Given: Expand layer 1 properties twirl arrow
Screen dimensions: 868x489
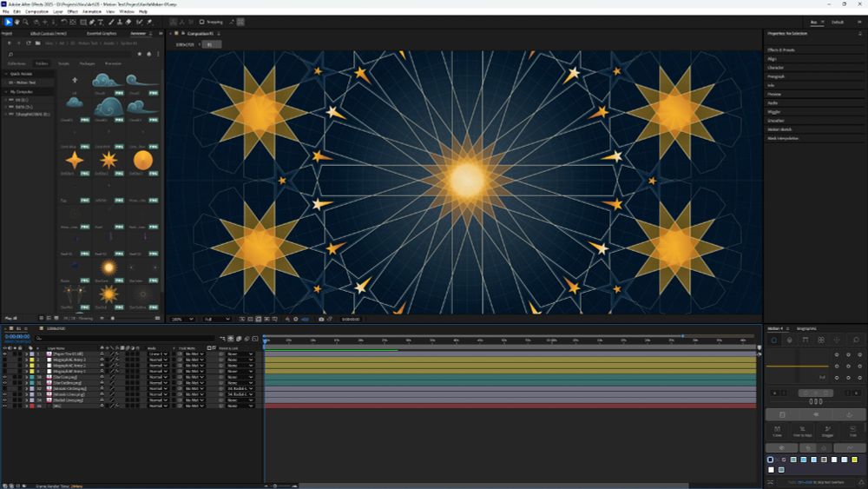Looking at the screenshot, I should click(27, 354).
